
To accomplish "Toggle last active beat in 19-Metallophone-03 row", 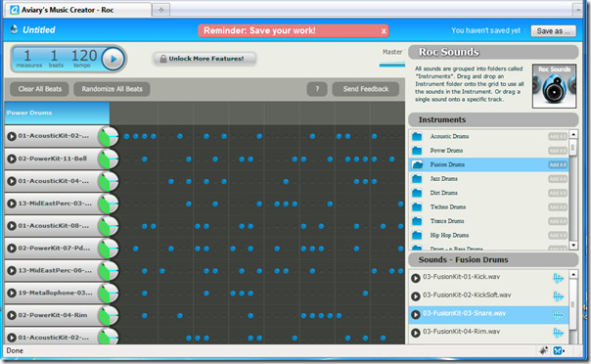I will 365,294.
